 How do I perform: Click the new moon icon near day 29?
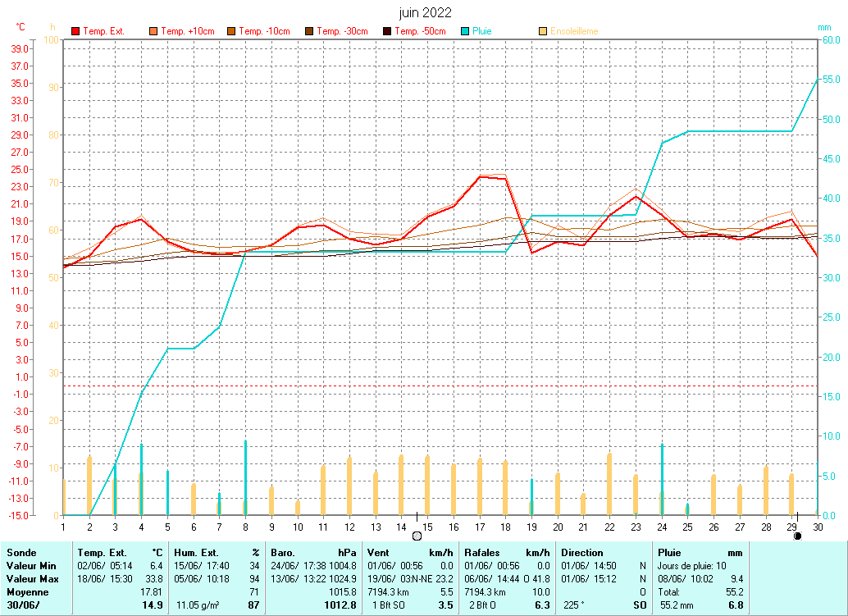coord(797,536)
